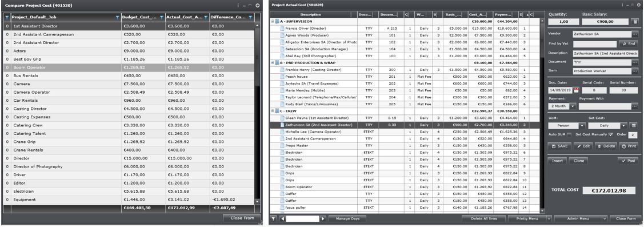Screen dimensions: 644x227
Task: Click info icon in Compare Project Cost title bar
Action: click(x=238, y=5)
